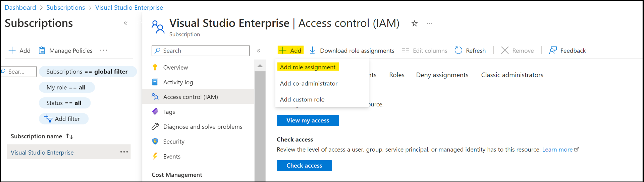The width and height of the screenshot is (644, 182).
Task: Choose Add custom role menu entry
Action: 302,99
